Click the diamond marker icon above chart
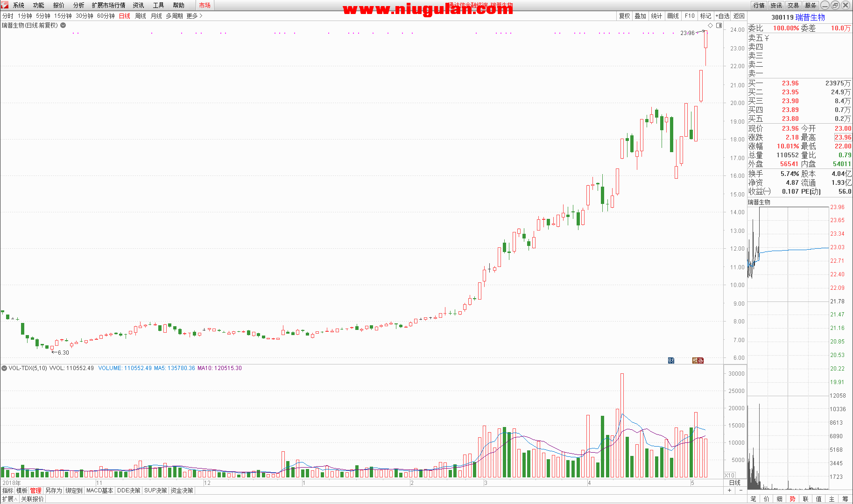Screen dimensions: 853x504 pyautogui.click(x=711, y=26)
